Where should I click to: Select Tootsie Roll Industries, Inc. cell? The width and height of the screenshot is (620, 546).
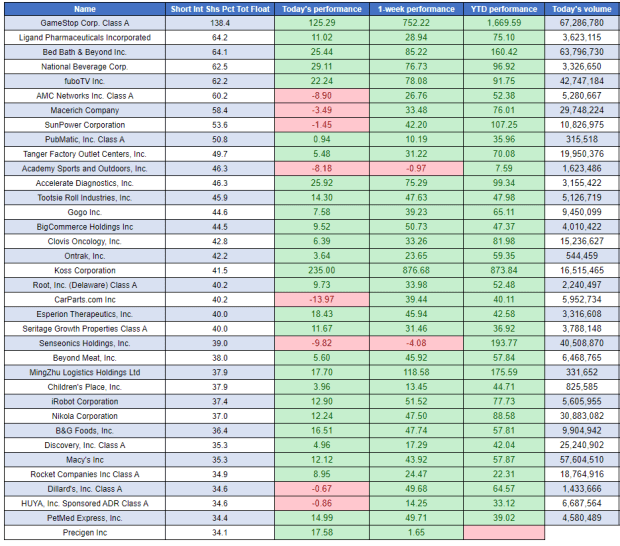[x=85, y=198]
